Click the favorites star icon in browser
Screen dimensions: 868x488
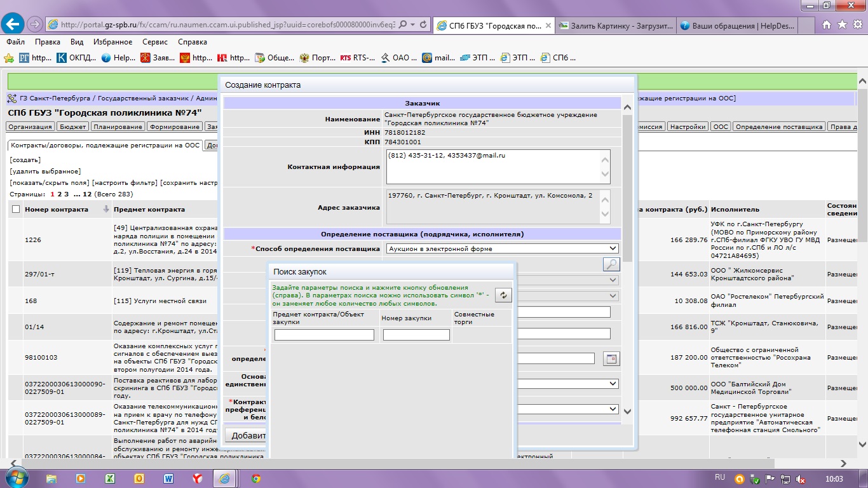pos(842,25)
